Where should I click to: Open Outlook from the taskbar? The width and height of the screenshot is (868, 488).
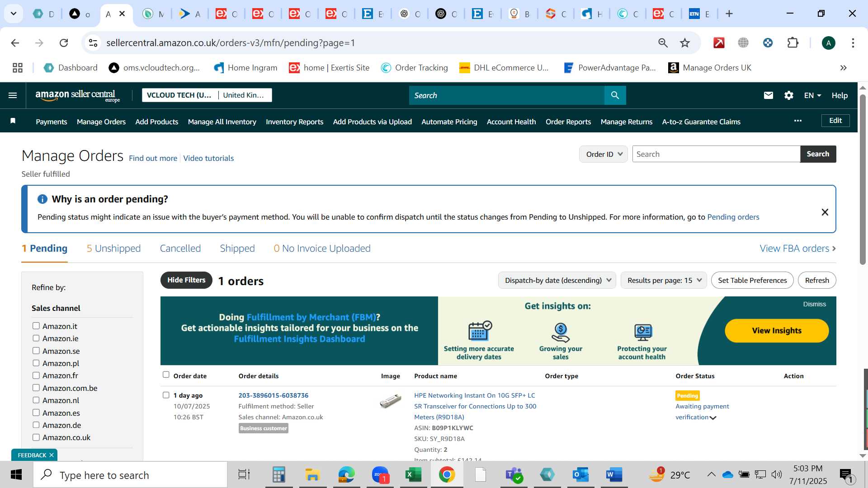580,475
